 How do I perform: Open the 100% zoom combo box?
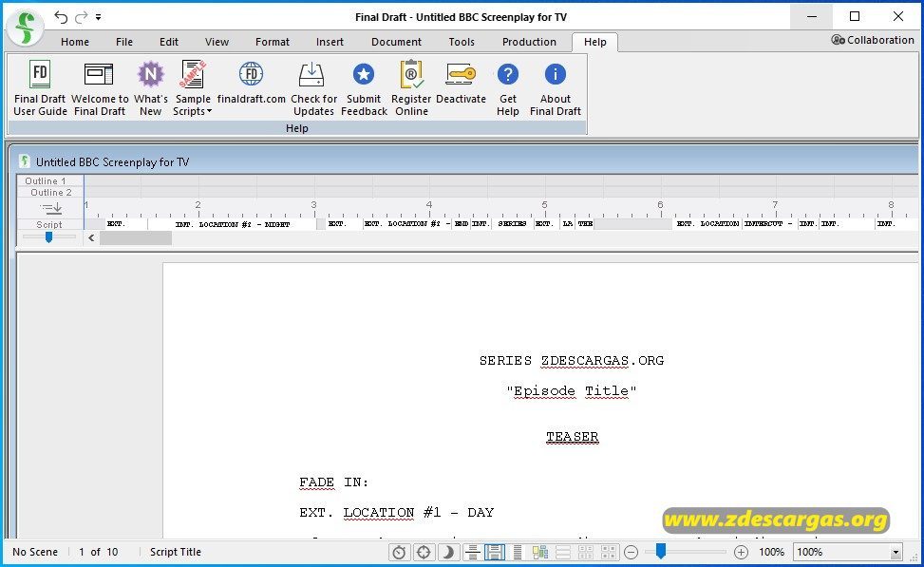pos(847,552)
